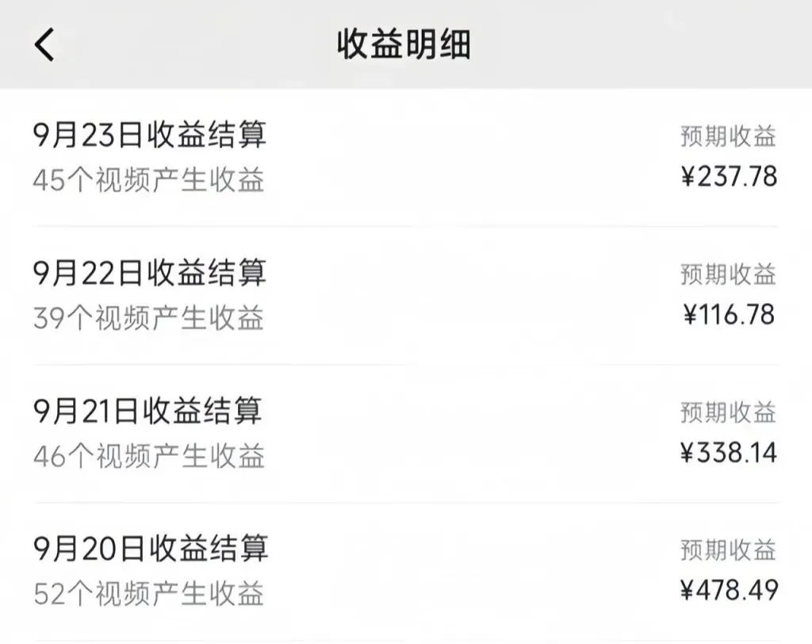
Task: Tap 预期收益 label for September 21
Action: pyautogui.click(x=728, y=412)
